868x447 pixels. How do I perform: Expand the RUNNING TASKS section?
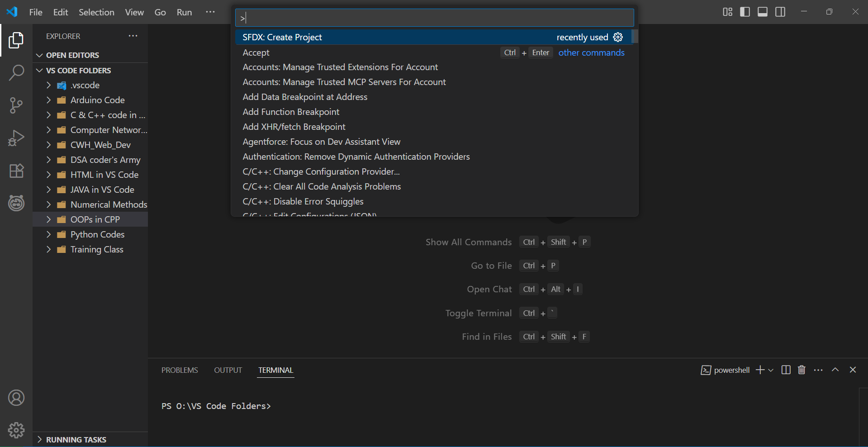click(x=90, y=440)
